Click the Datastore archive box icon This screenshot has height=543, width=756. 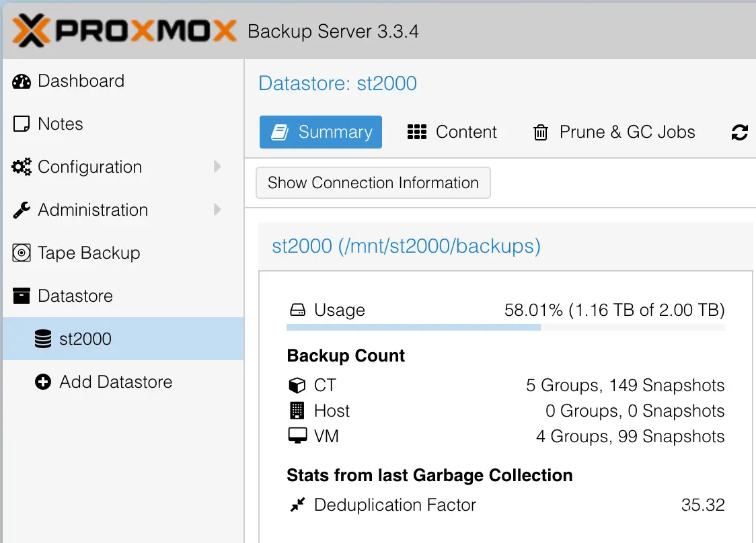pos(22,295)
